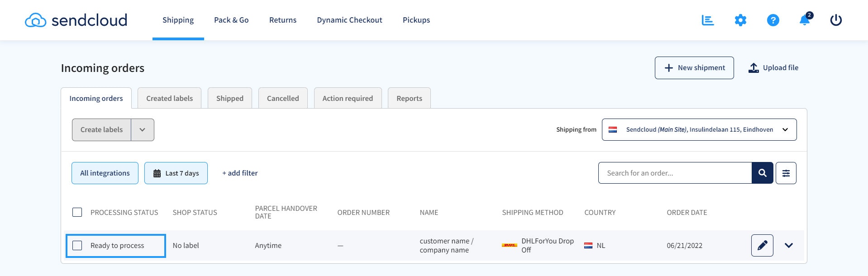Select the checkbox for the Ready to process order

[77, 245]
